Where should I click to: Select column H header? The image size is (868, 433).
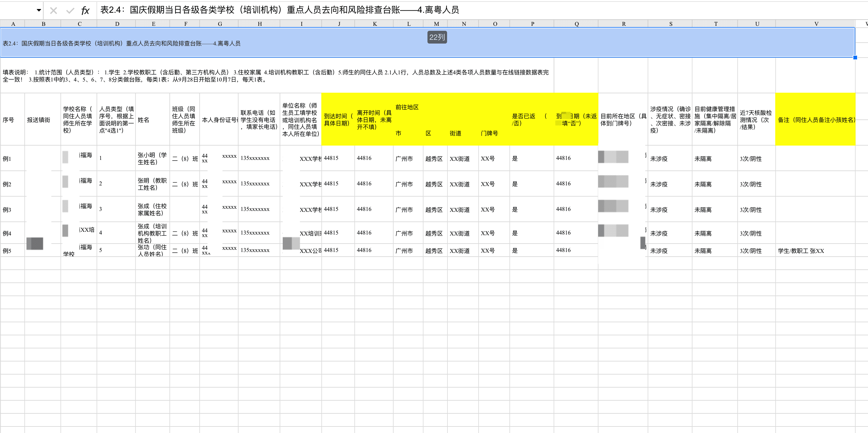[259, 24]
